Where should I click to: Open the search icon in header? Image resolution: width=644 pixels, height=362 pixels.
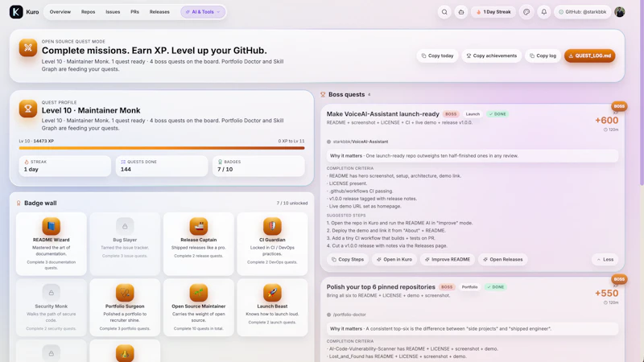pyautogui.click(x=444, y=12)
